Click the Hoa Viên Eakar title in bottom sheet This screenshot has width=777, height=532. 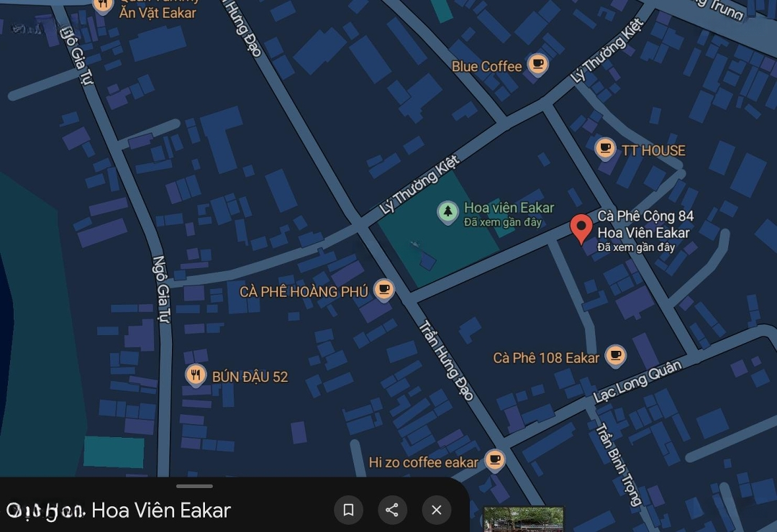click(161, 510)
